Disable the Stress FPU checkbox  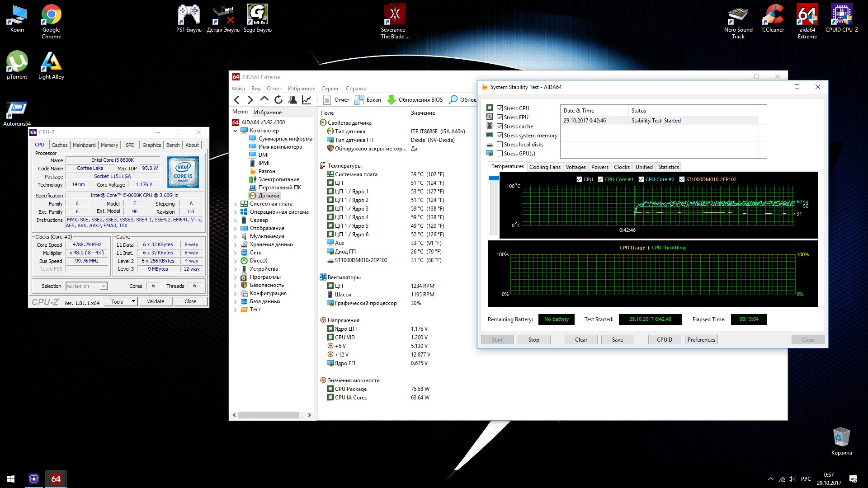pos(500,117)
